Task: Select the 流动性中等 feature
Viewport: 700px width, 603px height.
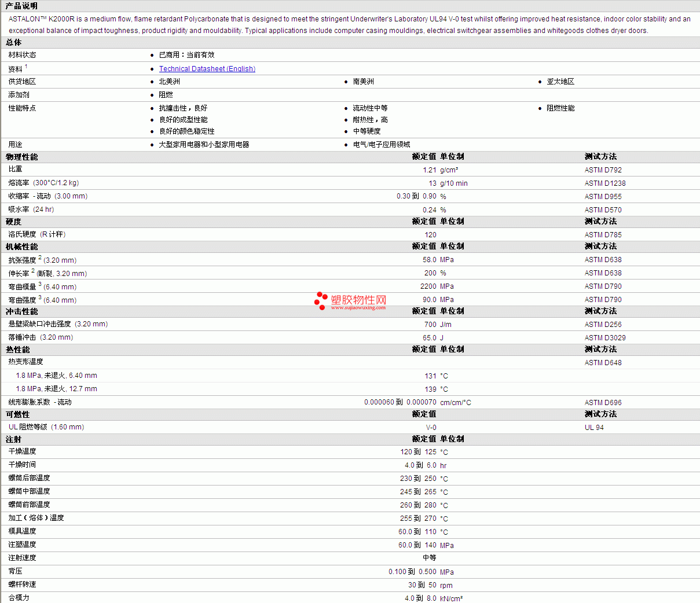Action: click(x=371, y=108)
